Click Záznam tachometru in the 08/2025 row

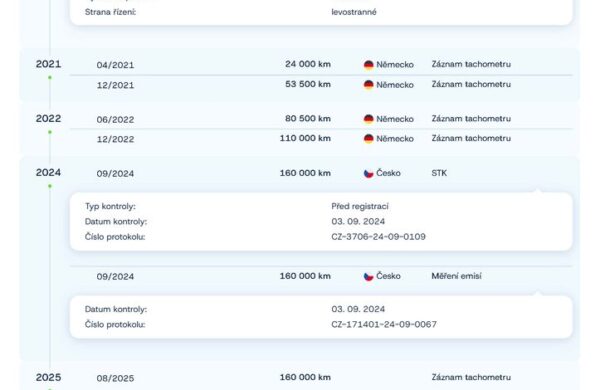click(471, 377)
